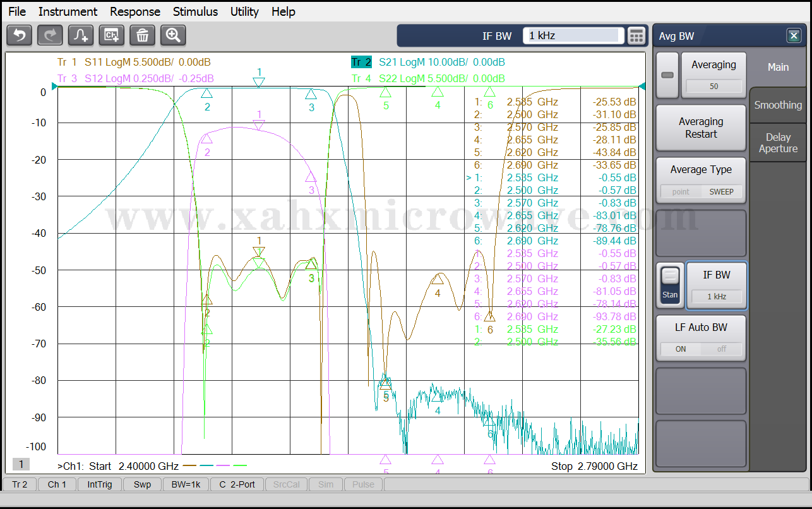
Task: Close the Avg BW panel
Action: (794, 36)
